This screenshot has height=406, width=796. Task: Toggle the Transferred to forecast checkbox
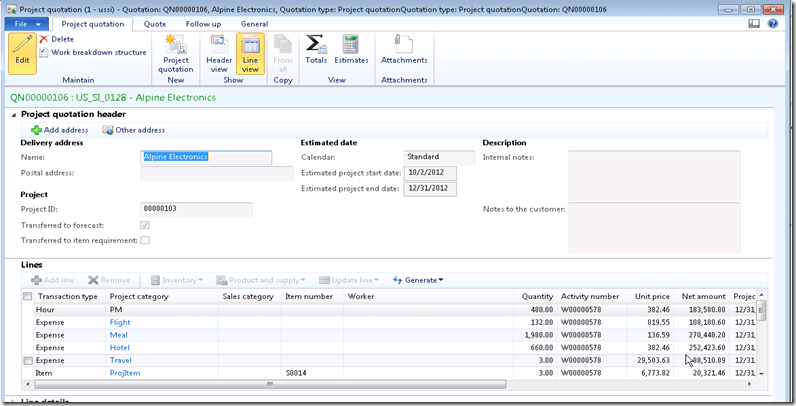(145, 225)
